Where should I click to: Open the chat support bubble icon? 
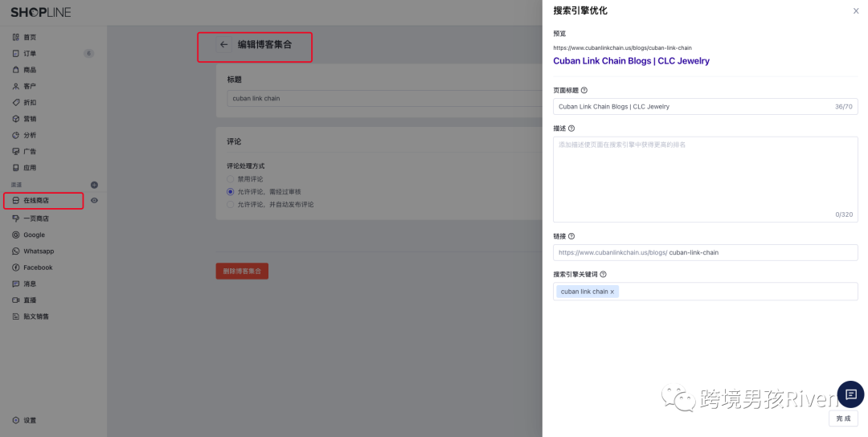click(851, 394)
